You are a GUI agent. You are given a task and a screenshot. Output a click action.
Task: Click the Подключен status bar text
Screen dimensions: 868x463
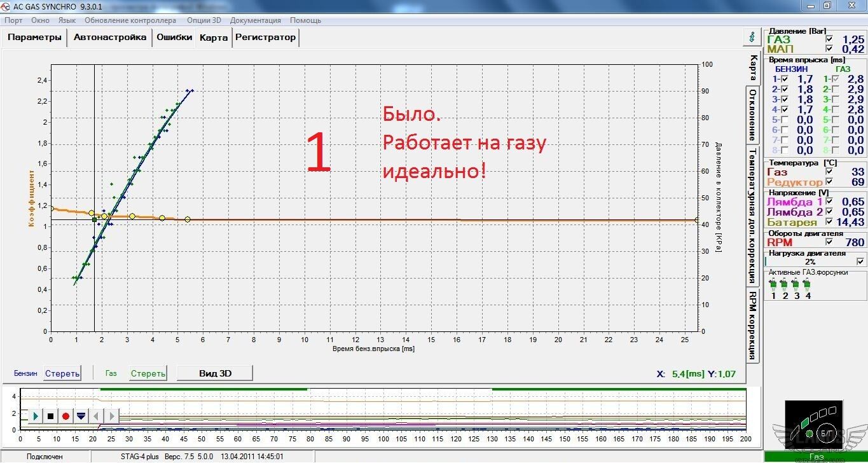click(45, 457)
